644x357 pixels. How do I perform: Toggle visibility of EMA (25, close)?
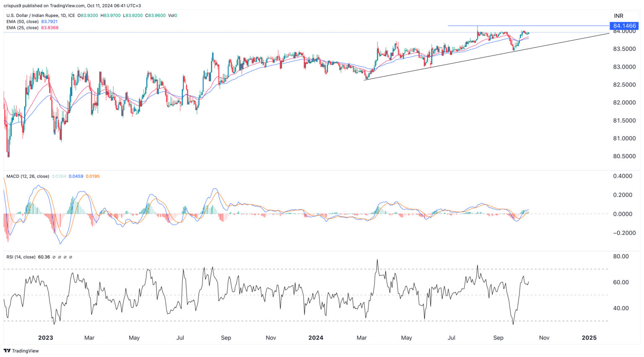(x=23, y=28)
